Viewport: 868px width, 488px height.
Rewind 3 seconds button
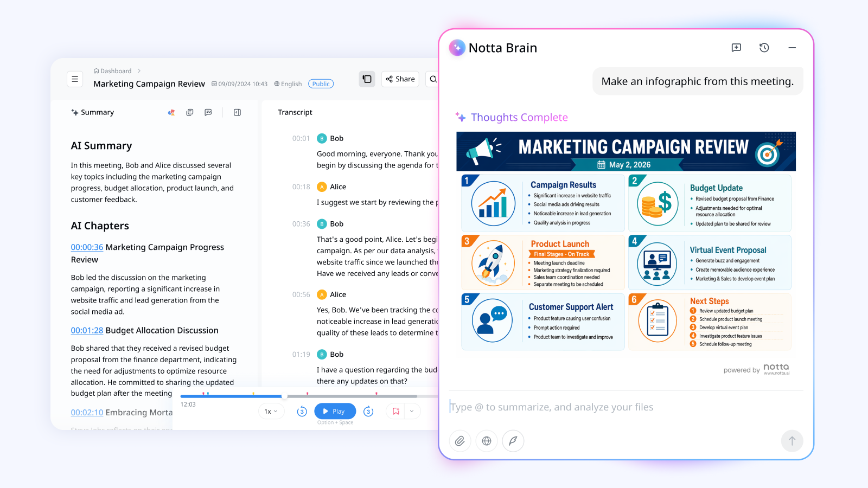pos(302,412)
